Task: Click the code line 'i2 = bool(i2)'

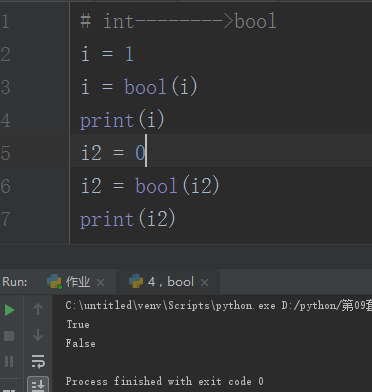Action: (150, 186)
